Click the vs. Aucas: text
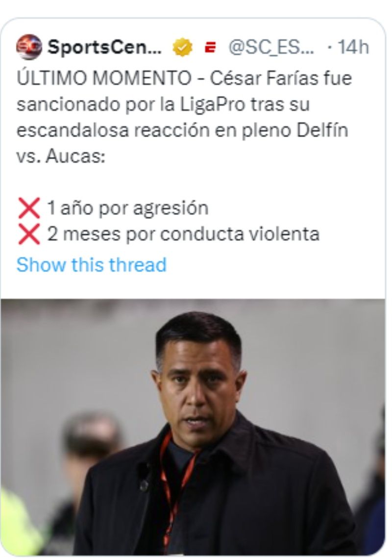 pyautogui.click(x=61, y=156)
